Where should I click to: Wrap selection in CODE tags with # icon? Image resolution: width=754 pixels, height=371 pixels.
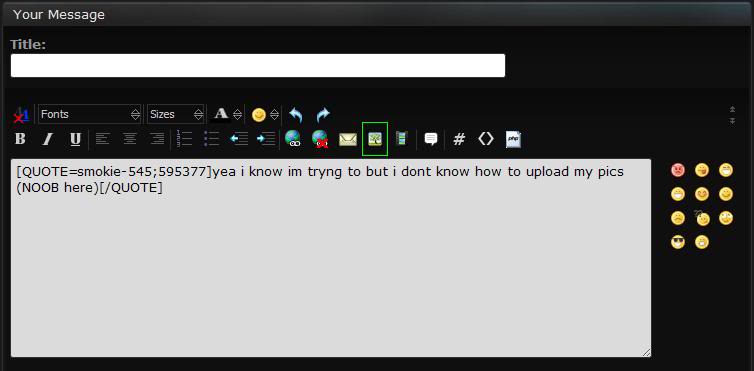[459, 139]
